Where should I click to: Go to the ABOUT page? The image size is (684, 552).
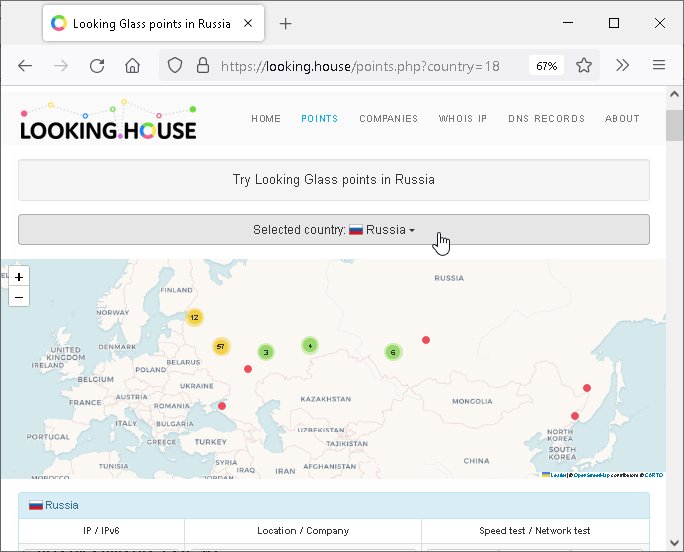click(x=622, y=118)
